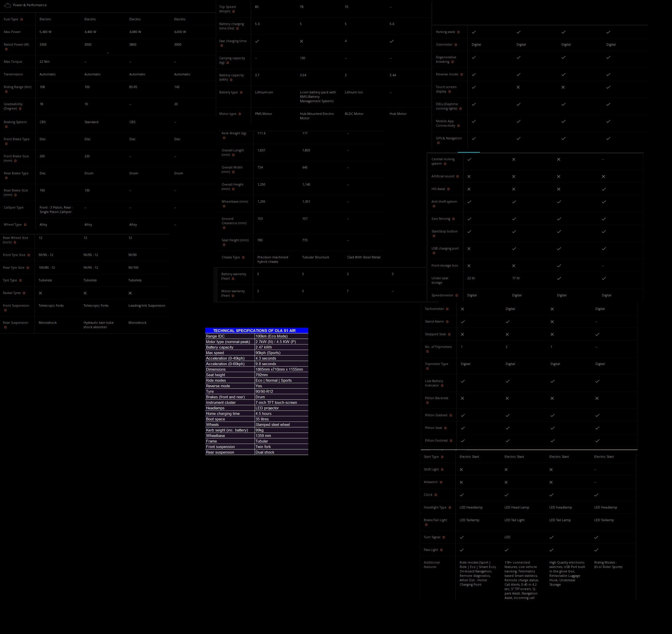Select 'Stamped steel wheel' in OLA table
The image size is (672, 634).
(272, 425)
